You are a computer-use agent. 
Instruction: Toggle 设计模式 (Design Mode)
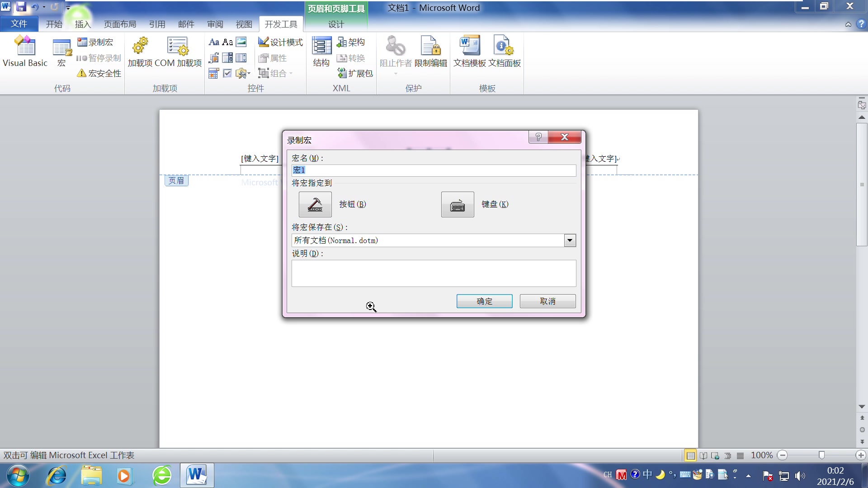pos(280,42)
